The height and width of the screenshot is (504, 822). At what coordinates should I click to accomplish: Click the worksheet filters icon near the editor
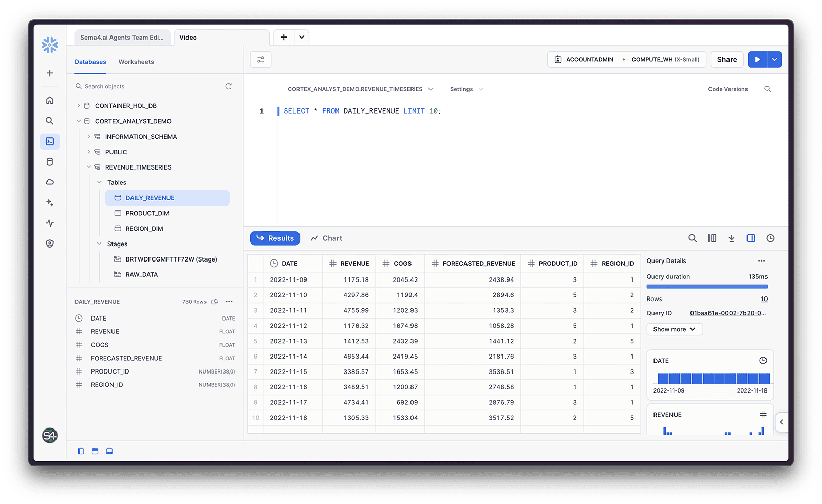point(260,59)
